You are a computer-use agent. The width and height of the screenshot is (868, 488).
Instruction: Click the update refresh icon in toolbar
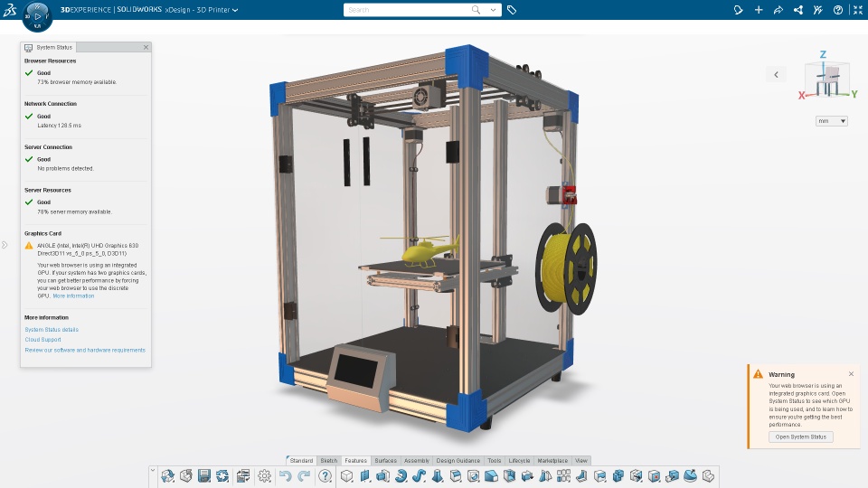coord(222,476)
